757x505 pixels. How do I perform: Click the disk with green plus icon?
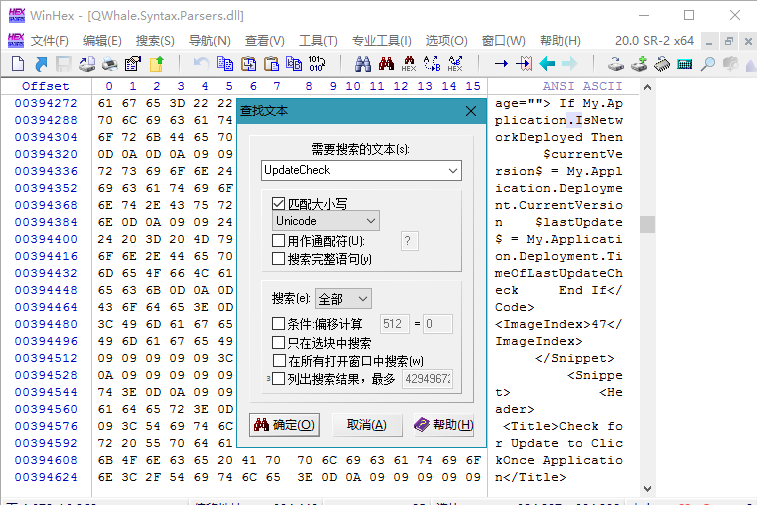click(x=639, y=63)
